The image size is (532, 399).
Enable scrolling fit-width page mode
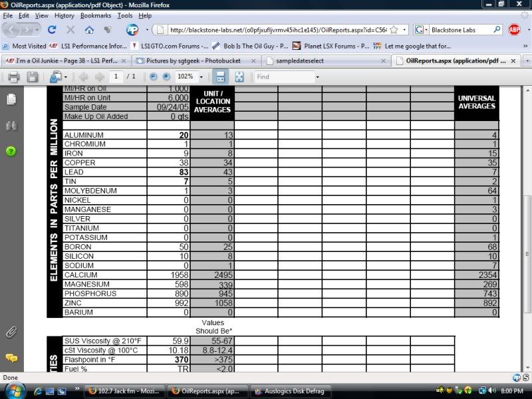click(221, 76)
